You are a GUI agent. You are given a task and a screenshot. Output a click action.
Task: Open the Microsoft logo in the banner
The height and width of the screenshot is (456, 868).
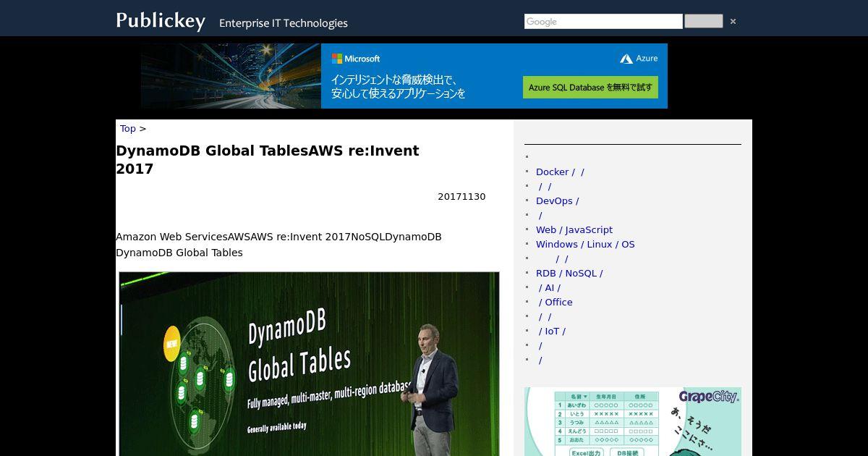(356, 59)
